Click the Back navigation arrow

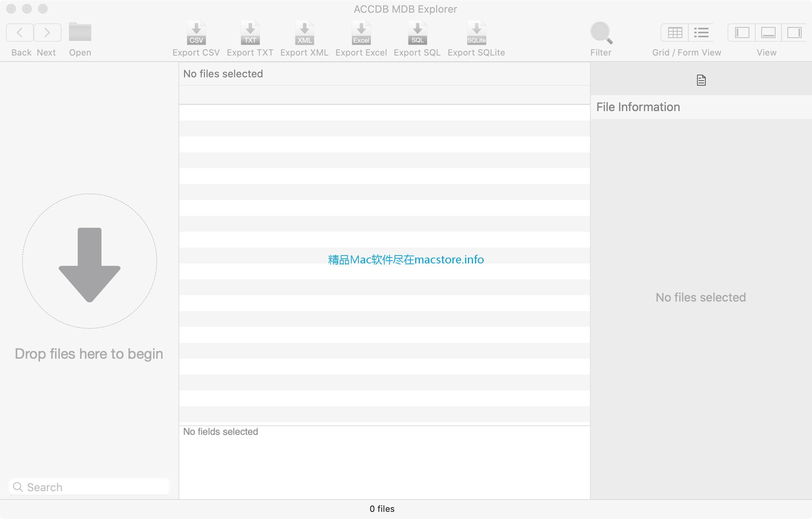19,32
